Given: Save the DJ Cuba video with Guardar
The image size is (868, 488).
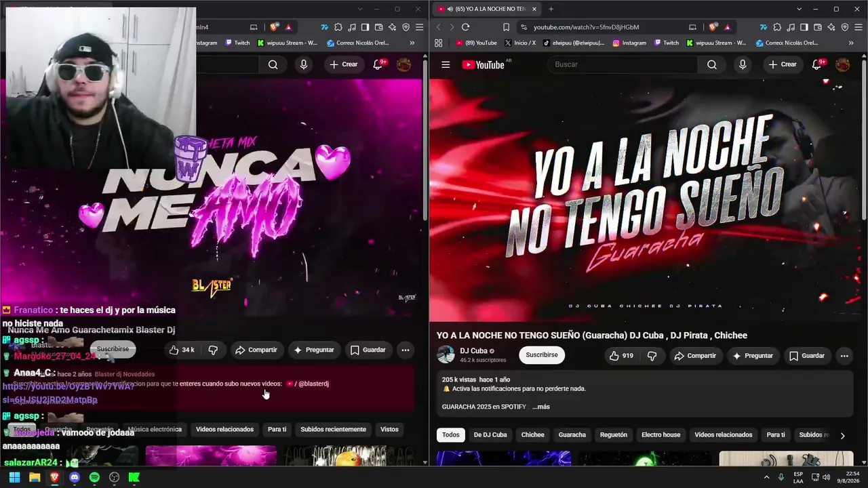Looking at the screenshot, I should [807, 356].
